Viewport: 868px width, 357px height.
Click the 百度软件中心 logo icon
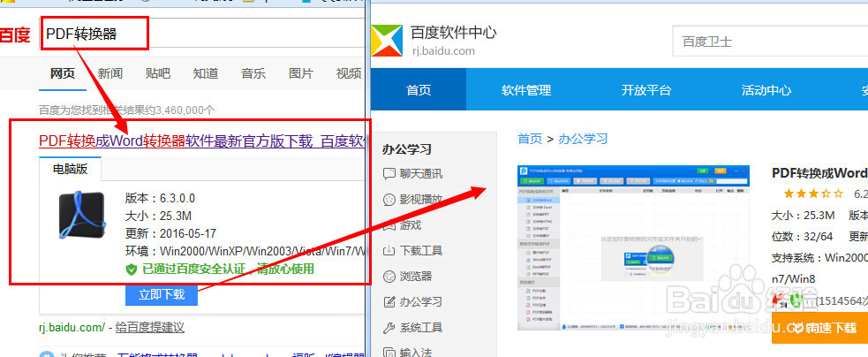[x=387, y=41]
